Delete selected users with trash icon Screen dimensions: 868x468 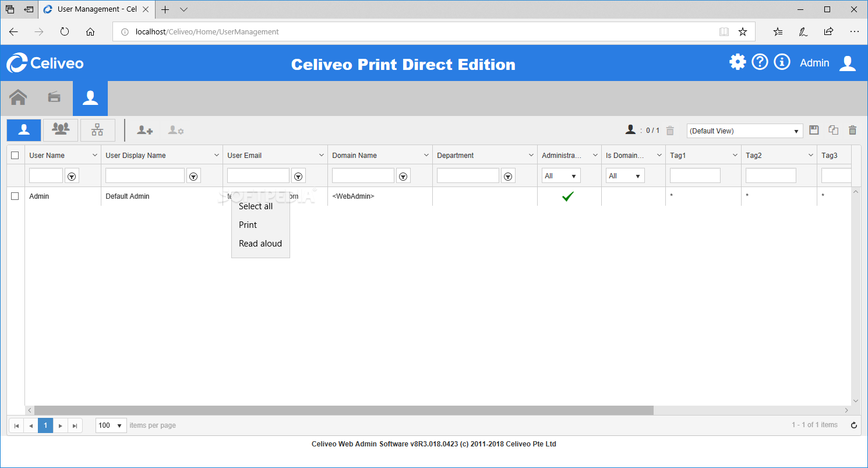(x=670, y=131)
